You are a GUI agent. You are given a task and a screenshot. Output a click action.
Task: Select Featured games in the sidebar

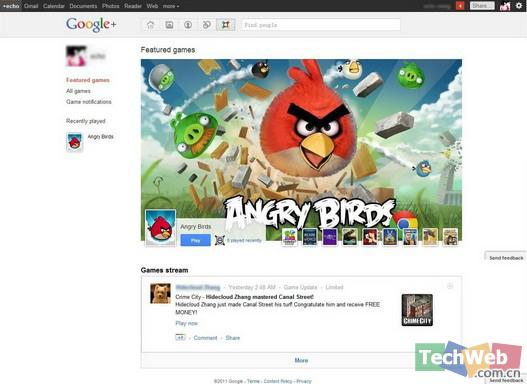(x=88, y=80)
